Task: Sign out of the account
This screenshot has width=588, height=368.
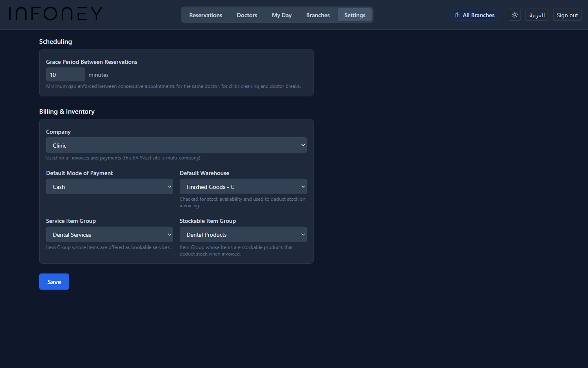Action: click(x=567, y=15)
